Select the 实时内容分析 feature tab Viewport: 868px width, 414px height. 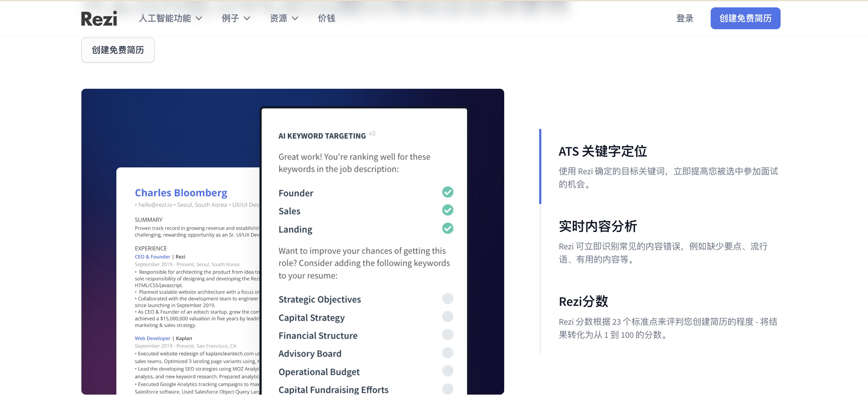[x=598, y=226]
